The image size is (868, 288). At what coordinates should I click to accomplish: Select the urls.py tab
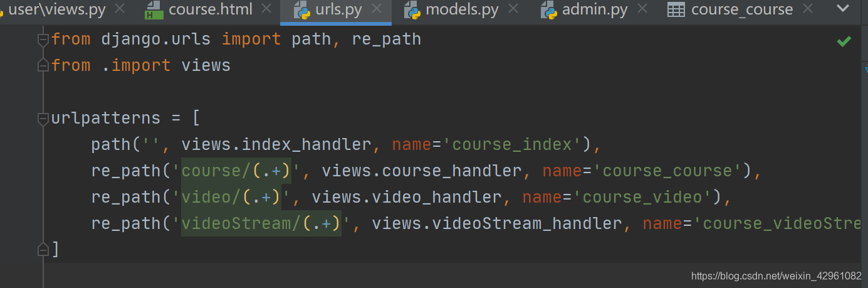pos(339,9)
